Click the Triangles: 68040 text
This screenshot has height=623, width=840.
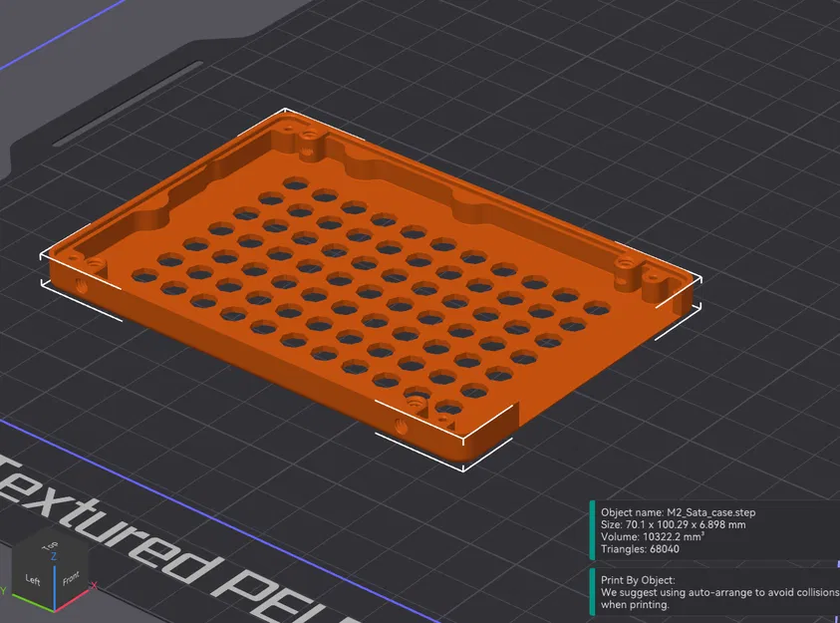point(640,549)
